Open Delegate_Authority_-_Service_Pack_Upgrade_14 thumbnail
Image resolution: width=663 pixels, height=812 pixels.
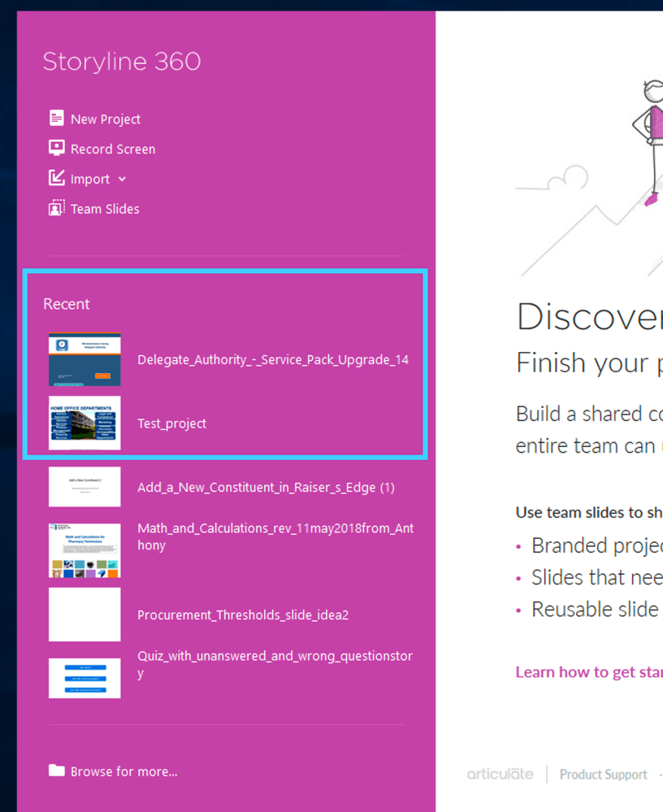pyautogui.click(x=84, y=359)
